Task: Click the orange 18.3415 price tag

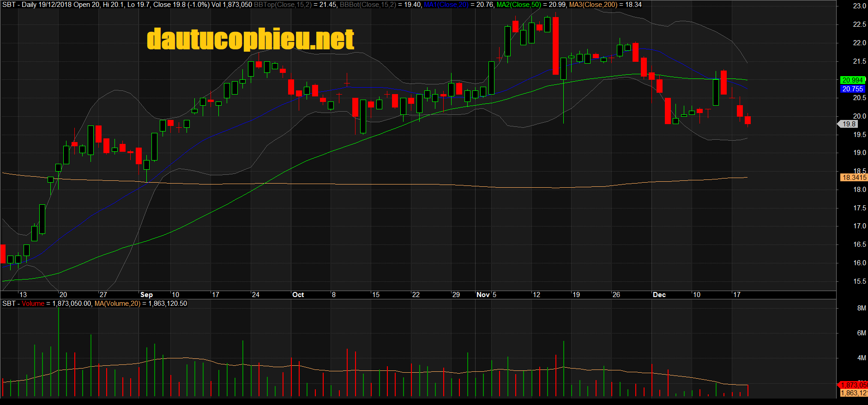Action: (x=854, y=178)
